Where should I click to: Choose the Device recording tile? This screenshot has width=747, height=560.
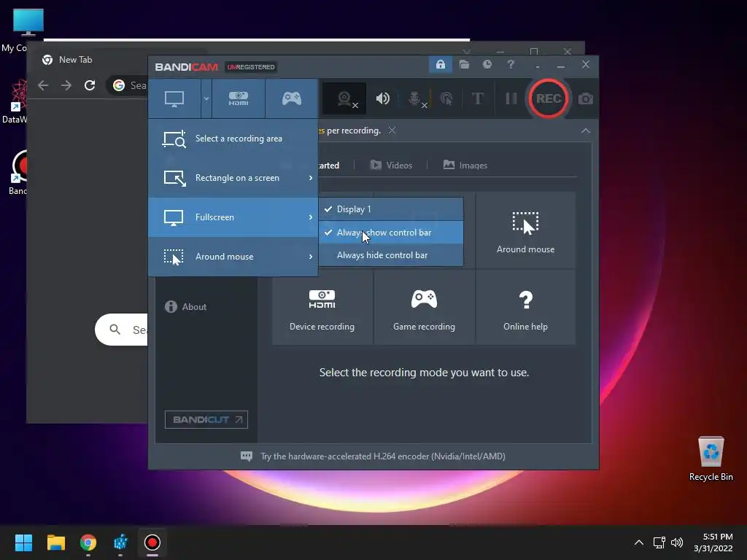[322, 308]
